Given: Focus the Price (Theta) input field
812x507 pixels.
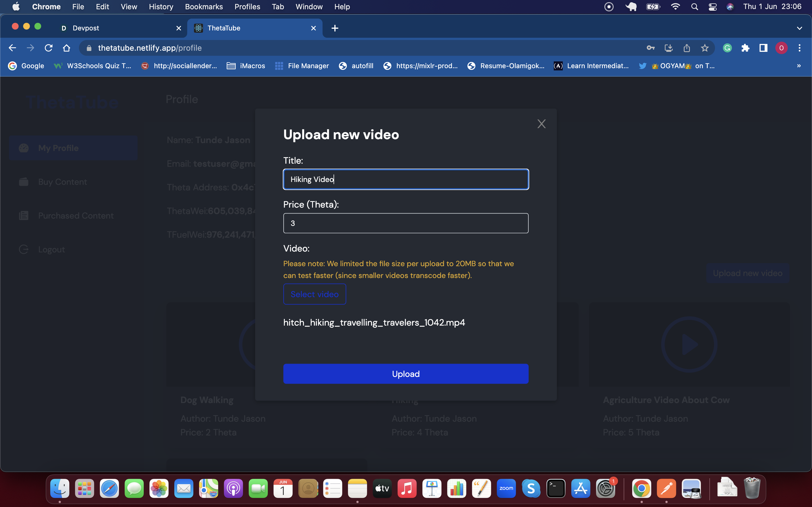Looking at the screenshot, I should click(x=406, y=223).
